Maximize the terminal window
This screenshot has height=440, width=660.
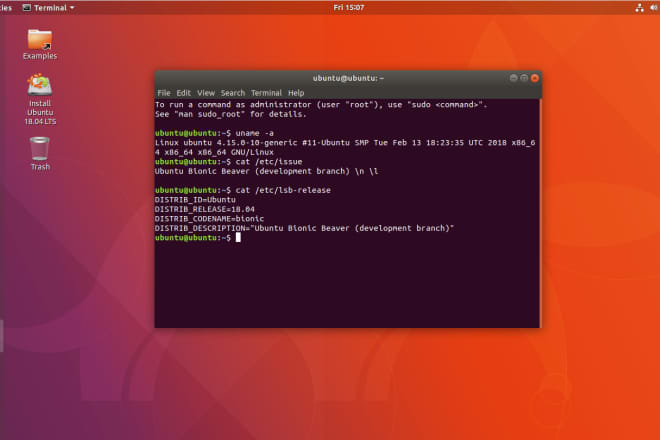pyautogui.click(x=524, y=78)
